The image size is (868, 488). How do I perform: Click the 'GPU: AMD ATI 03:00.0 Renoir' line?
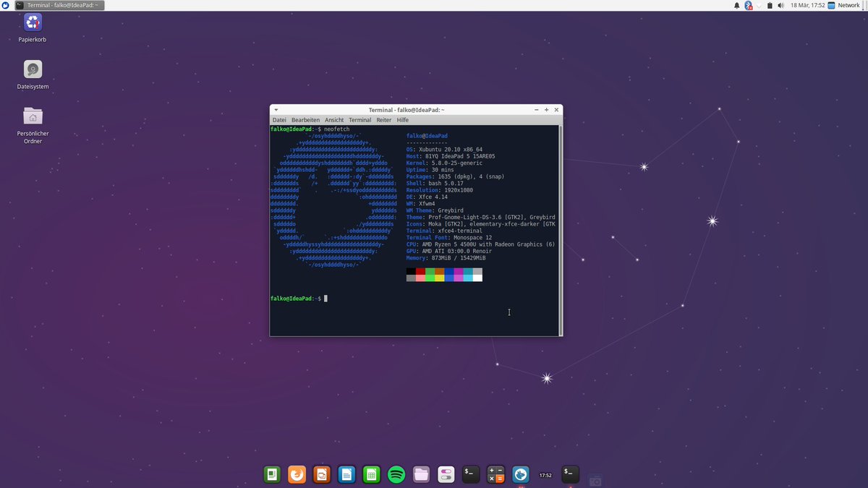(x=449, y=251)
